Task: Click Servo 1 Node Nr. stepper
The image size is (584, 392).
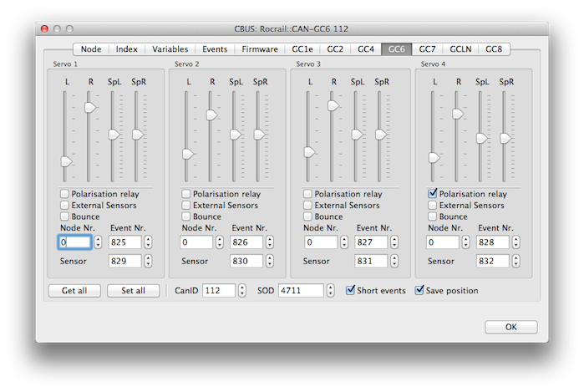Action: pos(98,242)
